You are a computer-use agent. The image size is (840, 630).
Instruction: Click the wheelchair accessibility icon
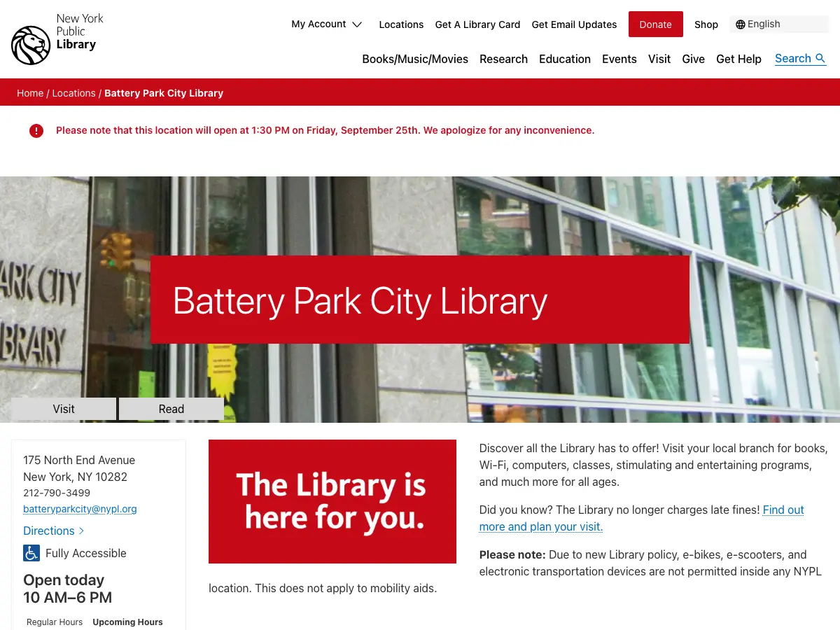[x=31, y=553]
